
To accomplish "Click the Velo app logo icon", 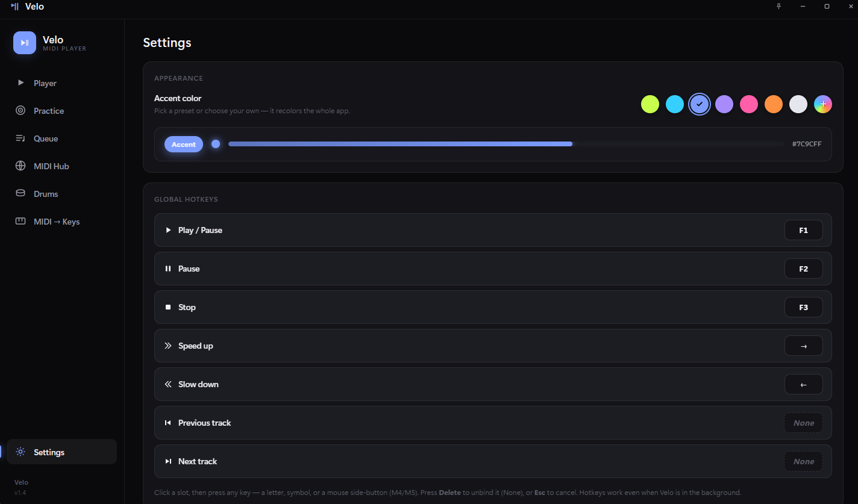I will pyautogui.click(x=25, y=43).
